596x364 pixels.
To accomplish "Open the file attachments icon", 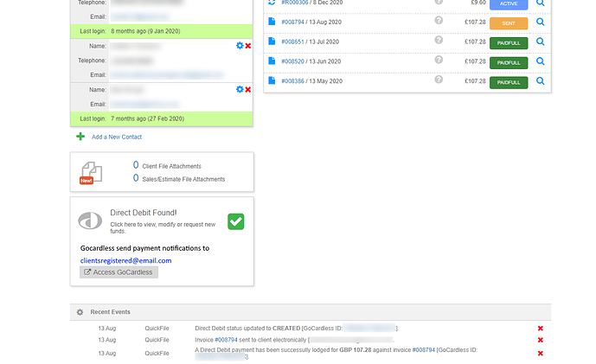I will (x=90, y=171).
